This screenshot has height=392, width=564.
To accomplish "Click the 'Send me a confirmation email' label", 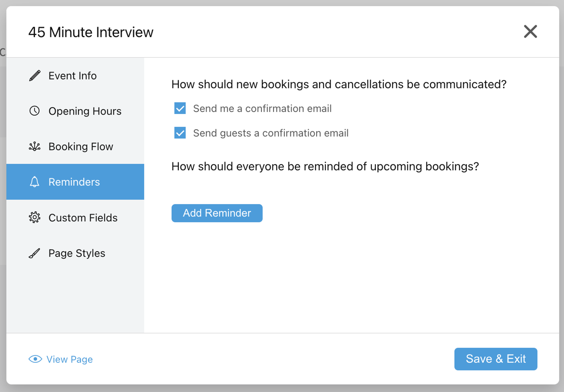I will point(262,108).
